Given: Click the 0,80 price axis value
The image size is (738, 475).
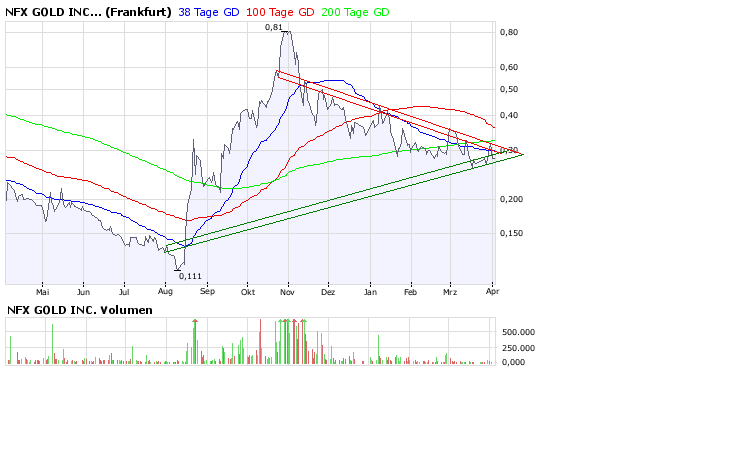Looking at the screenshot, I should pyautogui.click(x=509, y=32).
